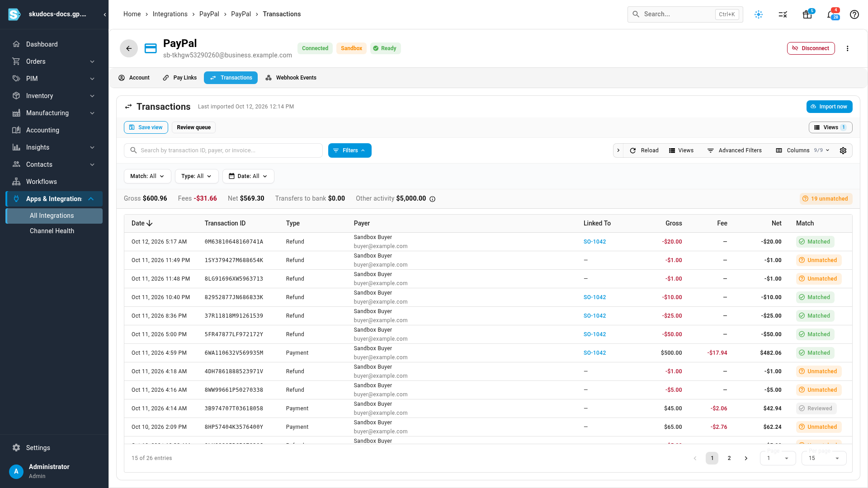The height and width of the screenshot is (488, 868).
Task: Open the task checklist icon in header
Action: click(783, 14)
